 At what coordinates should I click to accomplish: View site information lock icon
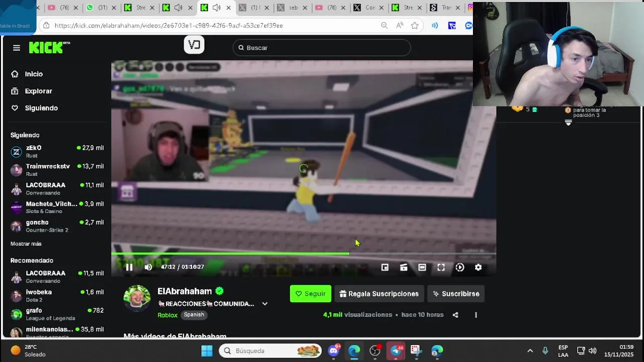pyautogui.click(x=46, y=26)
